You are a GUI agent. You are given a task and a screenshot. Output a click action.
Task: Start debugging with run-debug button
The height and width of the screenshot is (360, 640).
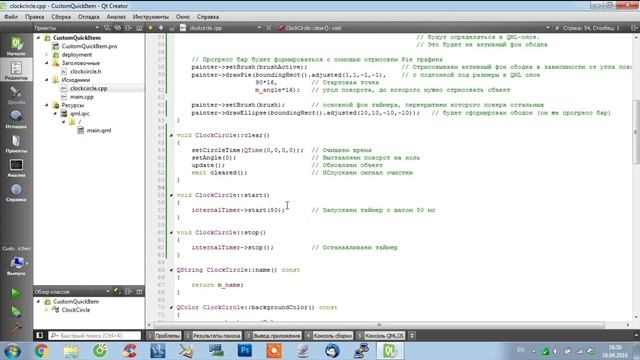click(x=16, y=311)
